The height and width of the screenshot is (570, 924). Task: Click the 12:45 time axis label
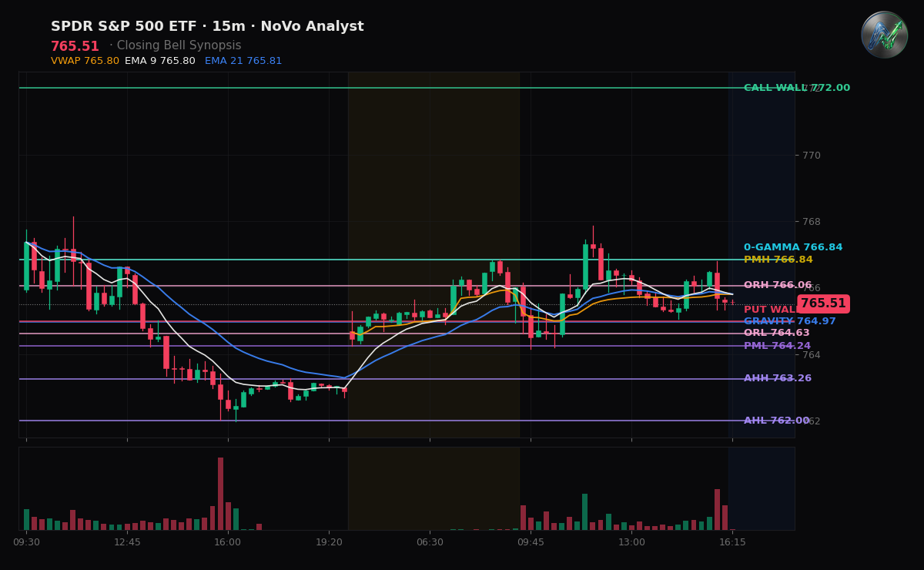(x=127, y=542)
